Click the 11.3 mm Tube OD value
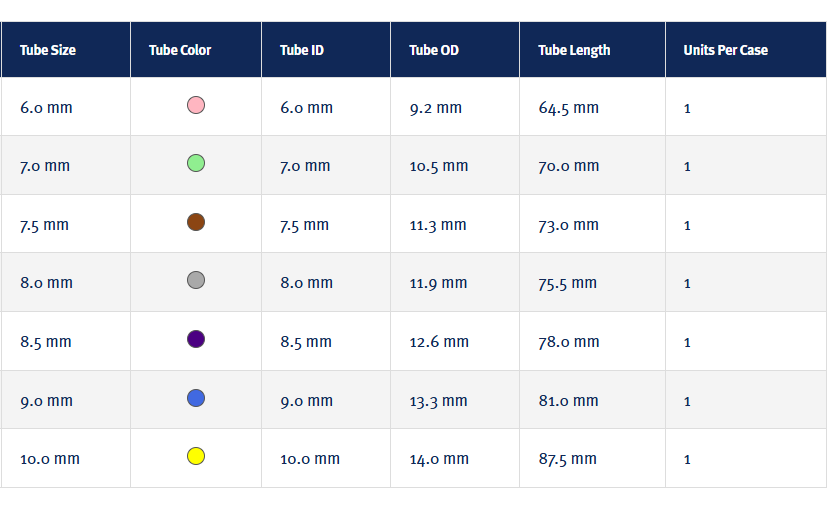 pos(438,225)
